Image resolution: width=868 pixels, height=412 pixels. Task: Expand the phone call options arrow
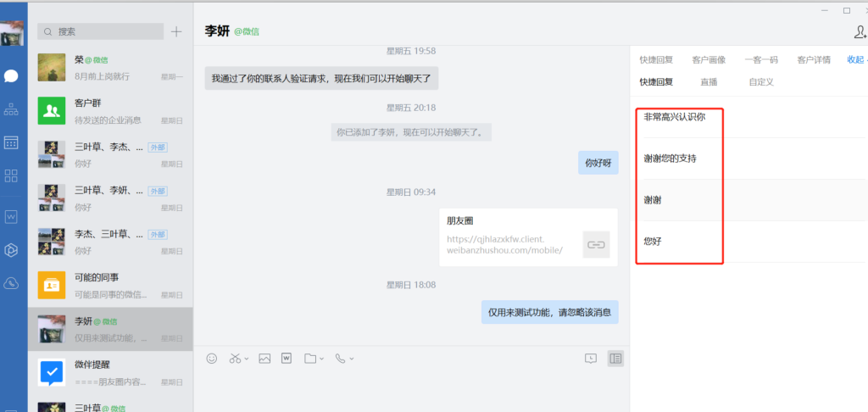[x=352, y=359]
